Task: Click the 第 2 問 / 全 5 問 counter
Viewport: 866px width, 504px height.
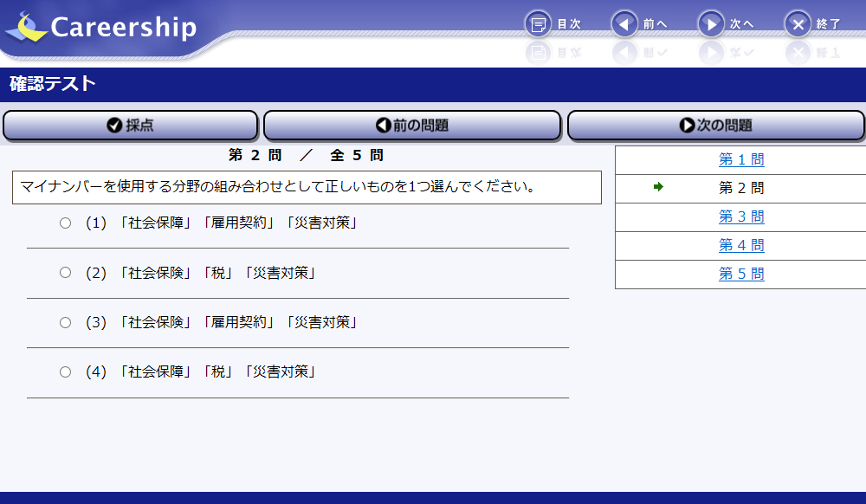Action: [306, 155]
